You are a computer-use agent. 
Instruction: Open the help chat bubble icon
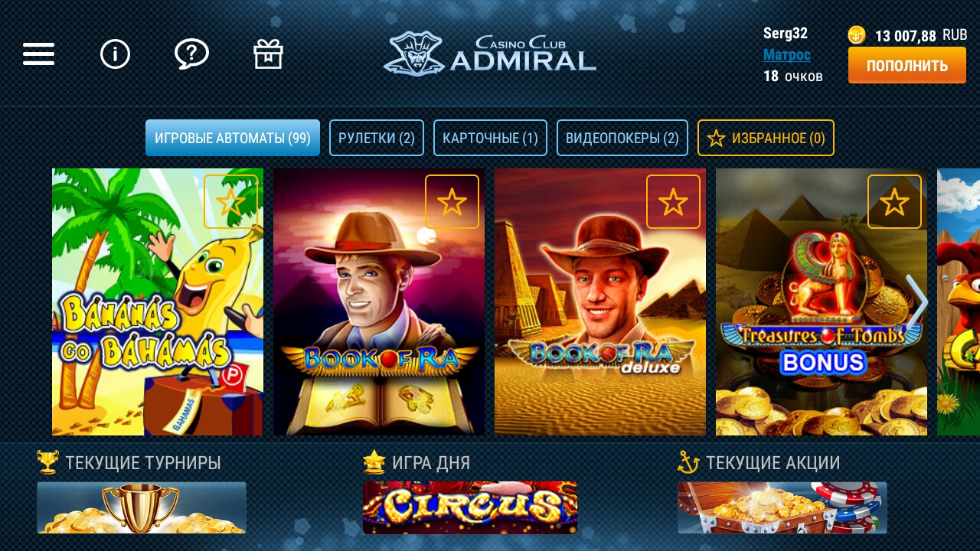click(191, 54)
